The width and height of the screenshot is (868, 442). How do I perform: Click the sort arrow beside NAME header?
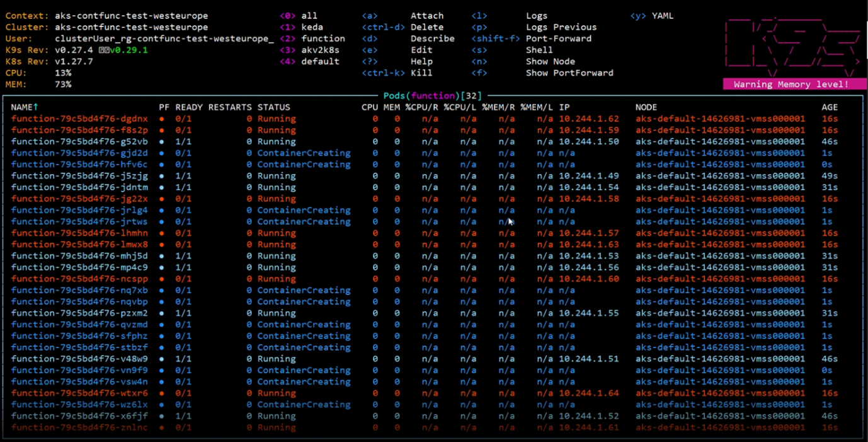[36, 107]
